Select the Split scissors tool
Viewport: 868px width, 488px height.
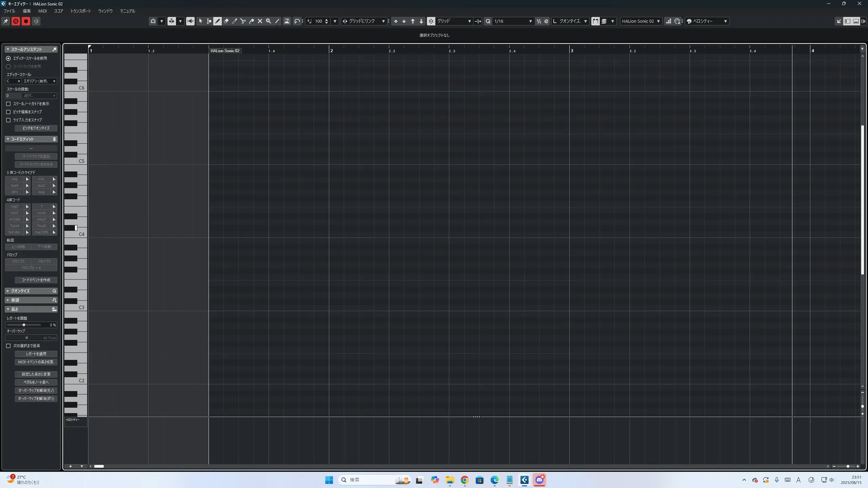click(x=243, y=21)
